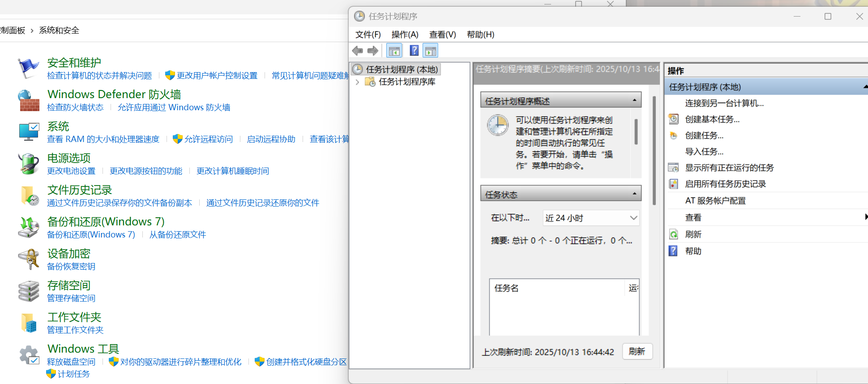The image size is (868, 384).
Task: Open 检查防火墙状态 link in Control Panel
Action: pos(75,108)
